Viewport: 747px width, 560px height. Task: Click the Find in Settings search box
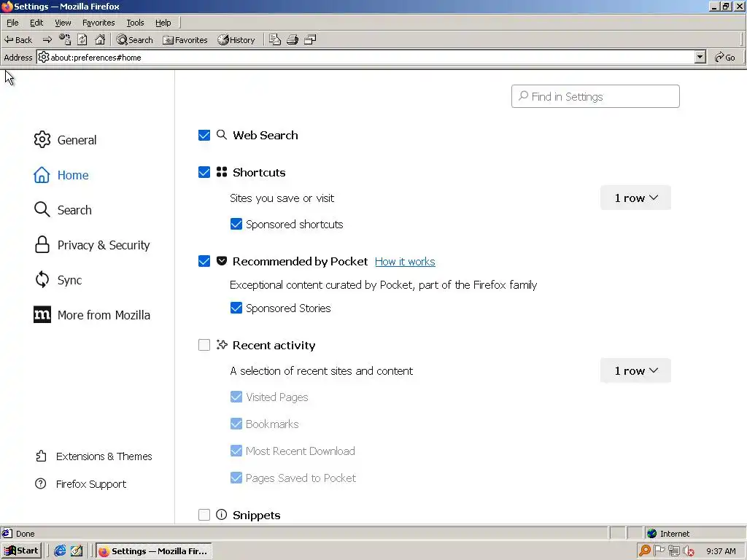pos(595,96)
